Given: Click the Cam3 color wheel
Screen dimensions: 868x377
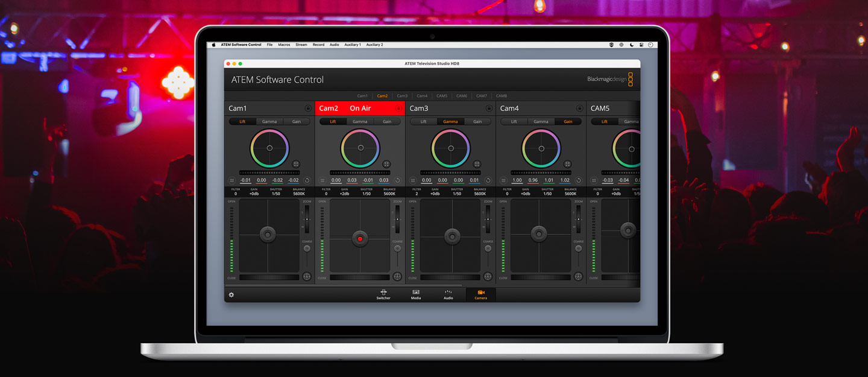Looking at the screenshot, I should (x=450, y=148).
